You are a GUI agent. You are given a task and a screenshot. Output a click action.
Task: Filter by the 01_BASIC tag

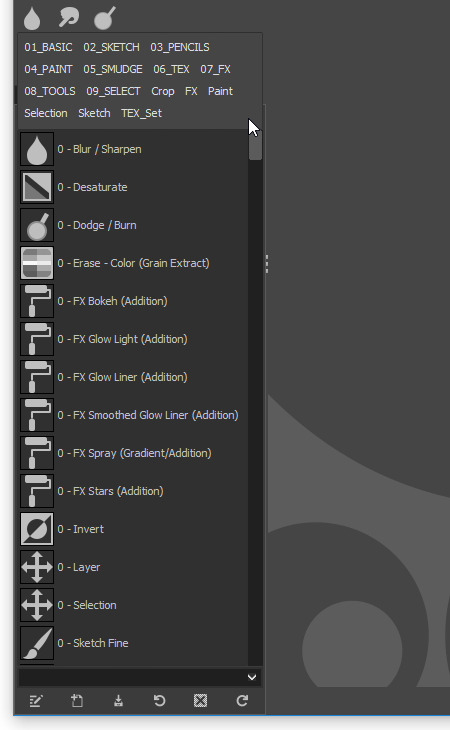(x=48, y=47)
